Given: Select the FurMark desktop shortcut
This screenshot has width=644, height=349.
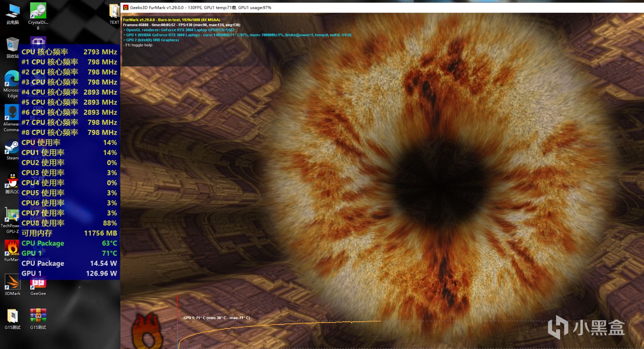Looking at the screenshot, I should pyautogui.click(x=12, y=251).
